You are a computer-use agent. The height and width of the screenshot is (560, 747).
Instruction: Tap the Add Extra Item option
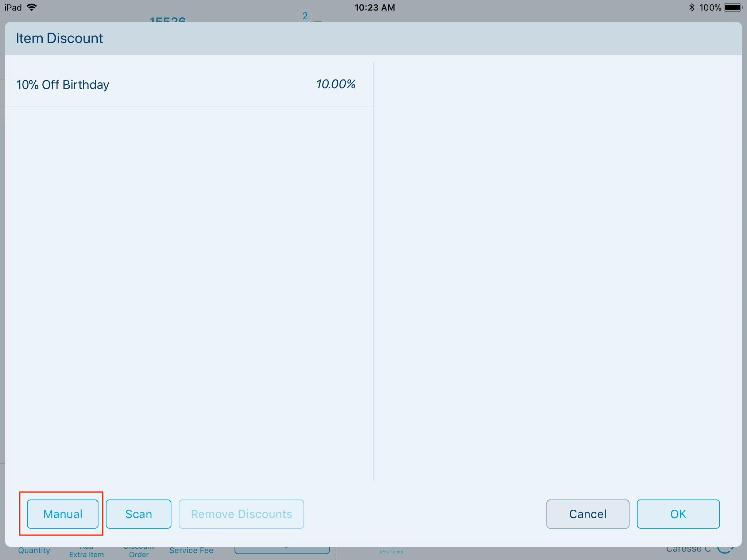coord(86,553)
